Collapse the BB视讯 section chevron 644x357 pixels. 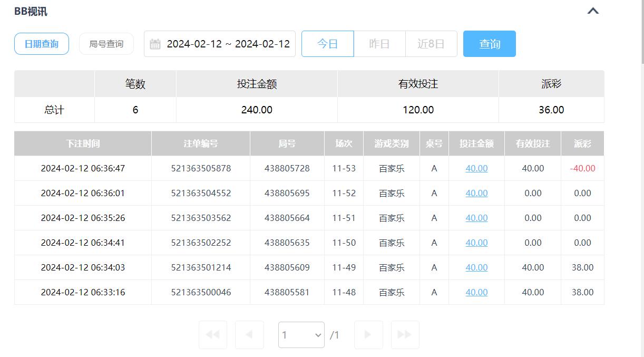pyautogui.click(x=593, y=11)
